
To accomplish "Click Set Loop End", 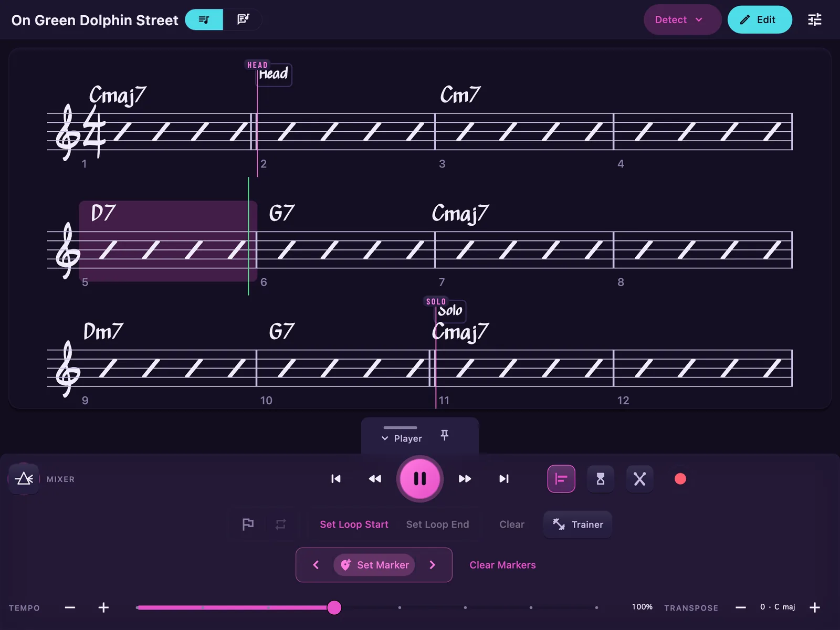I will point(437,524).
